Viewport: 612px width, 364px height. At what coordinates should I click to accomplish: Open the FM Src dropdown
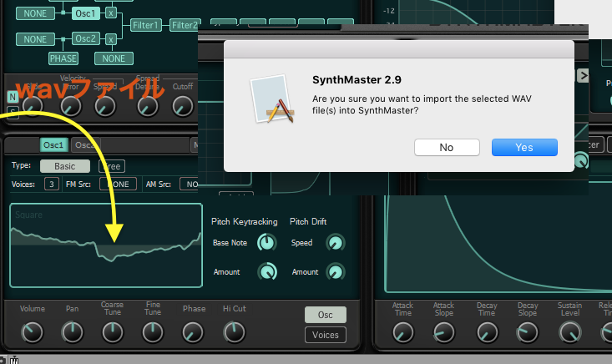(x=119, y=185)
